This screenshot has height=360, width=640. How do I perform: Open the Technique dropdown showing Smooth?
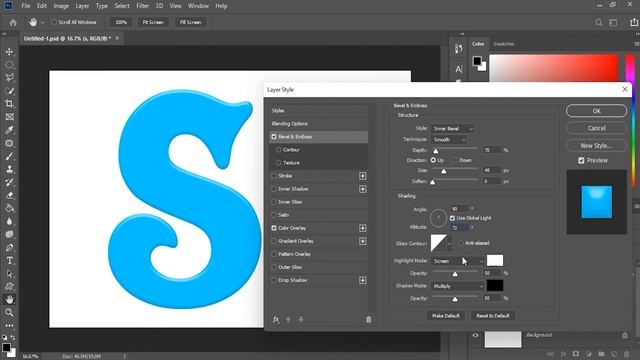(449, 140)
